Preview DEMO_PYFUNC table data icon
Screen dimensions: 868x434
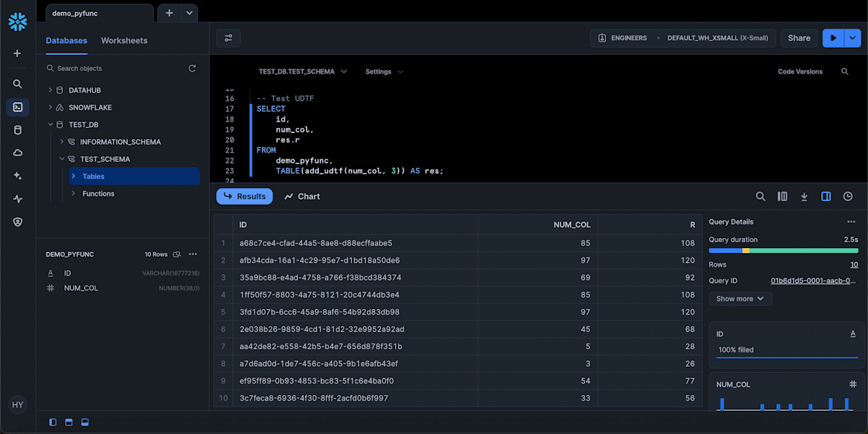click(x=177, y=255)
